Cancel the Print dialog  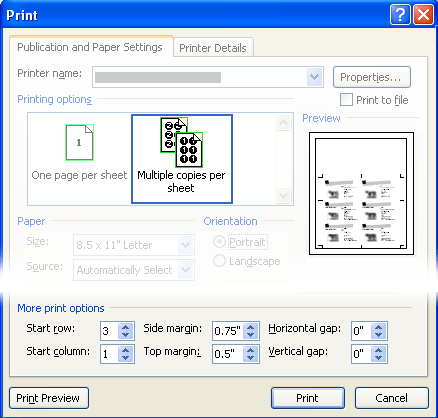pyautogui.click(x=392, y=398)
